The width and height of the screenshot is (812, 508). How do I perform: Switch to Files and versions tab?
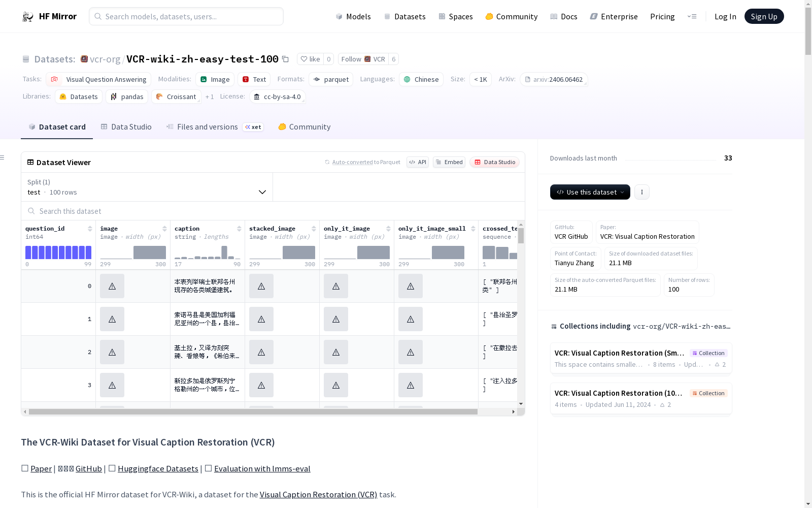pyautogui.click(x=214, y=127)
